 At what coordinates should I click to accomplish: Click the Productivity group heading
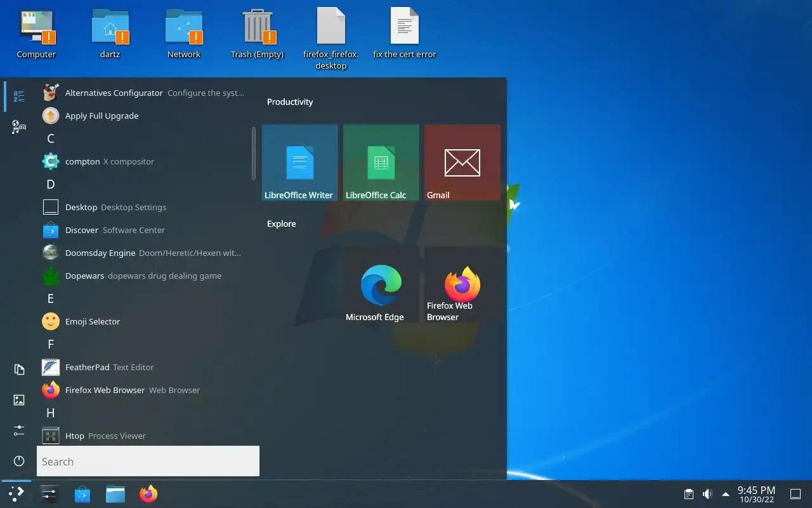tap(290, 102)
